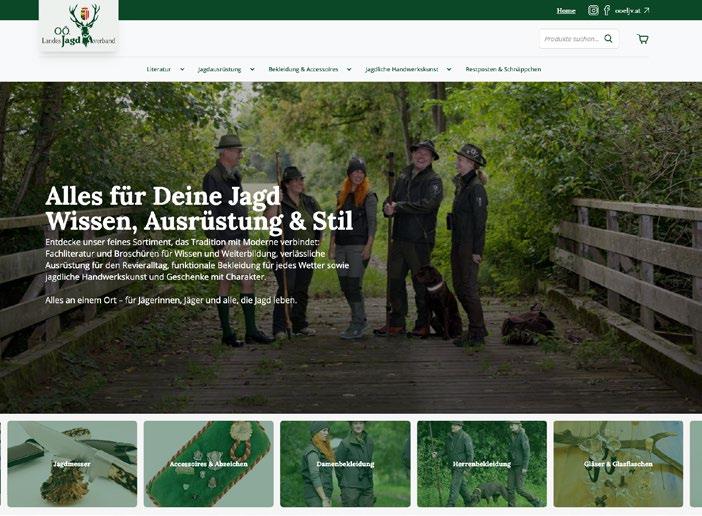
Task: Expand the Literatur menu chevron
Action: tap(182, 69)
